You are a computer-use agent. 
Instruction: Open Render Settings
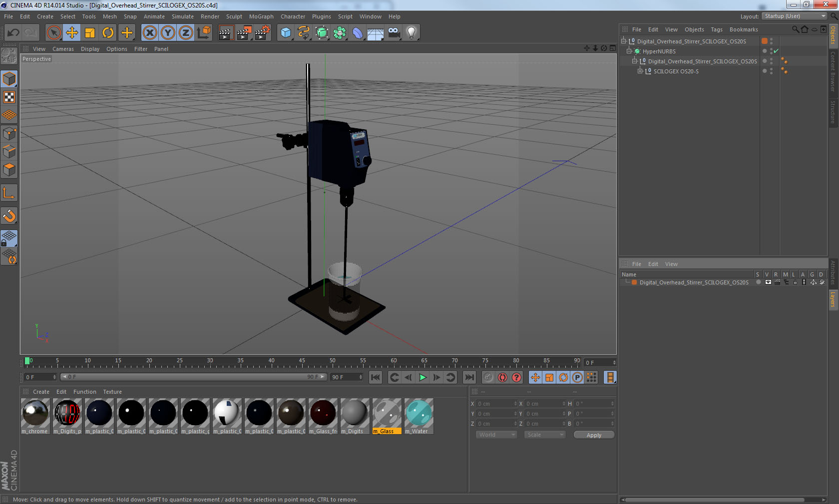(x=262, y=33)
